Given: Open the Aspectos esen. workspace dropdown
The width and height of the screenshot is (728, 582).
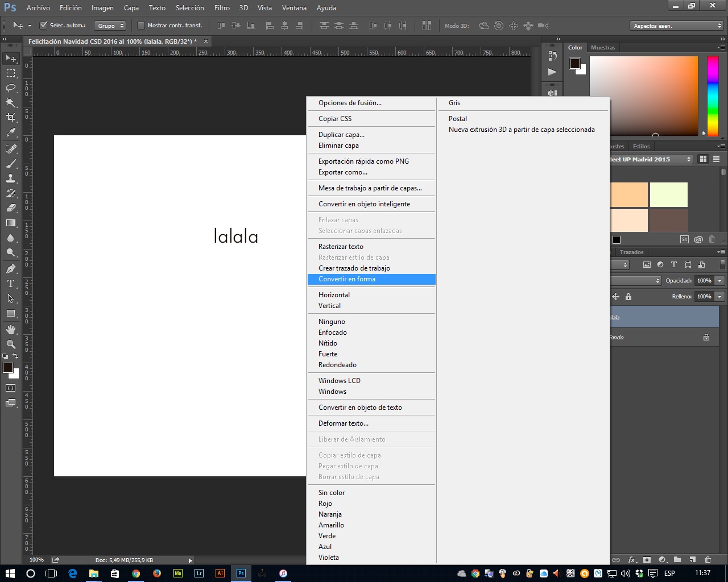Looking at the screenshot, I should [x=677, y=26].
